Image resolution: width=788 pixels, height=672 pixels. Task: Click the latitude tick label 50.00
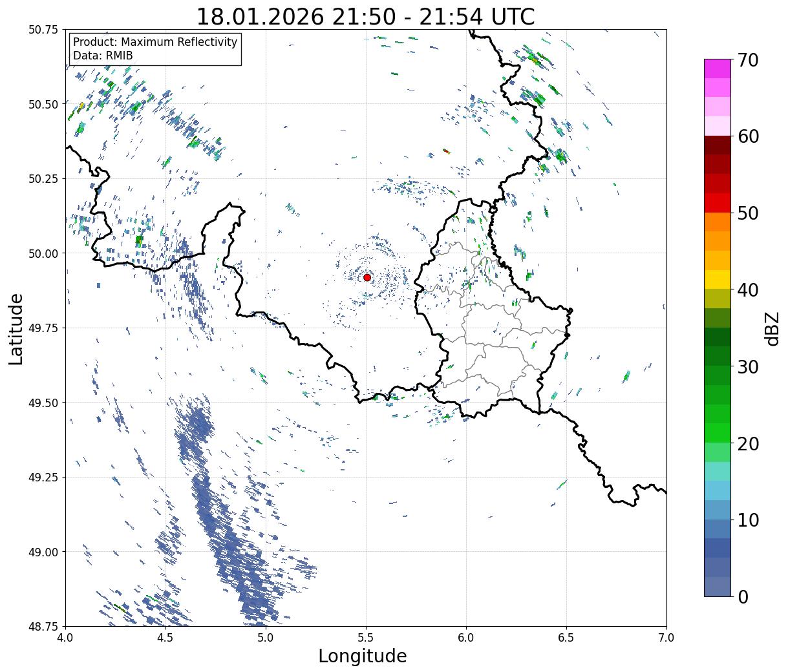click(43, 253)
